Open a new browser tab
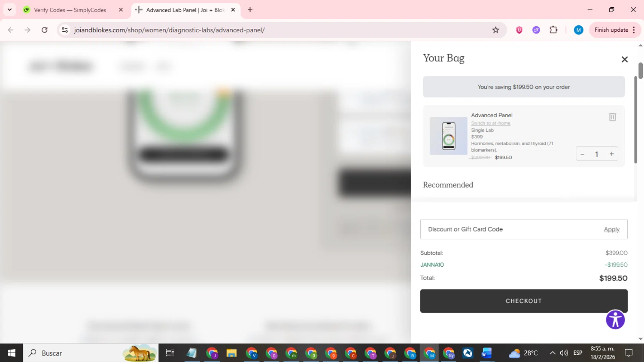This screenshot has width=644, height=362. (250, 10)
